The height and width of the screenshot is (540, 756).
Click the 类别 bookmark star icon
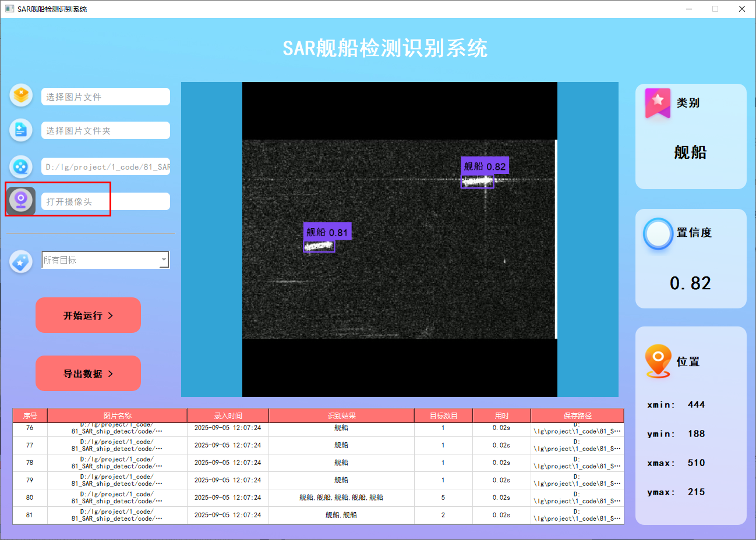658,104
